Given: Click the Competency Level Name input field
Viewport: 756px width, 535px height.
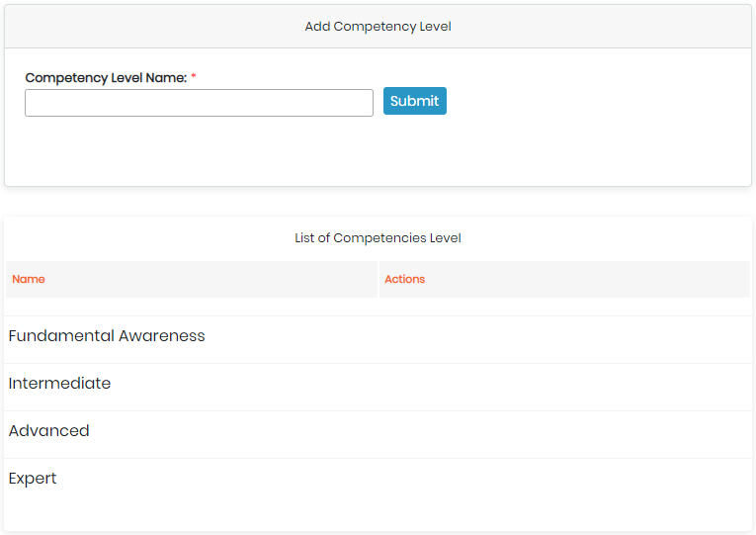Looking at the screenshot, I should [199, 103].
